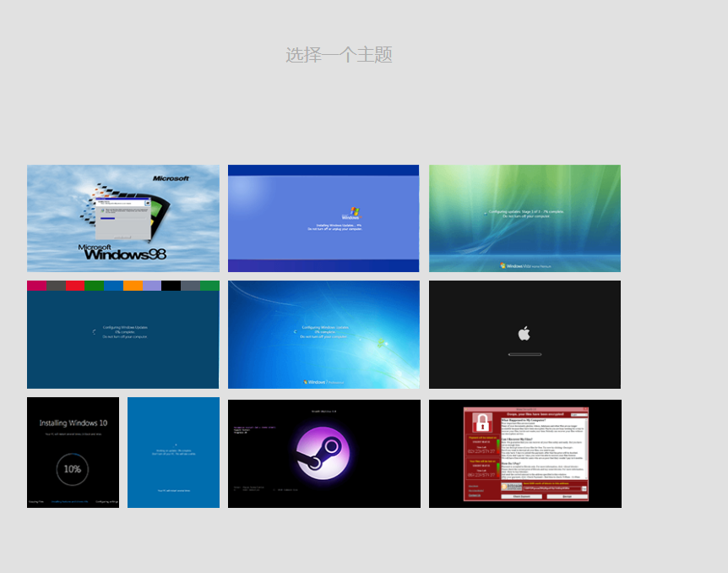
Task: Click the Windows Vista logo at thumbnail bottom
Action: click(x=524, y=265)
